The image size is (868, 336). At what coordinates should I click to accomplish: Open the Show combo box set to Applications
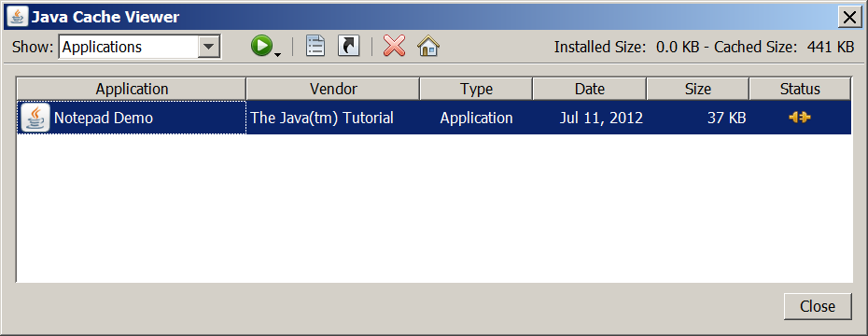(139, 47)
